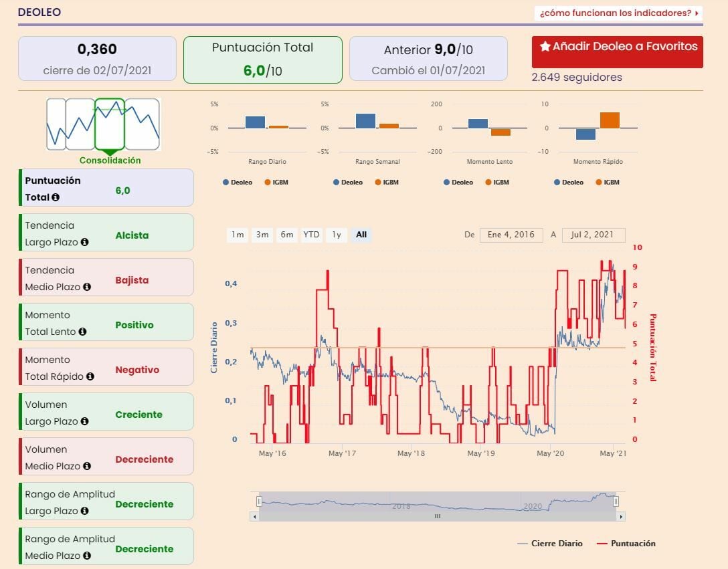The width and height of the screenshot is (728, 569).
Task: Open info icon next to Puntuación Total
Action: [x=56, y=197]
